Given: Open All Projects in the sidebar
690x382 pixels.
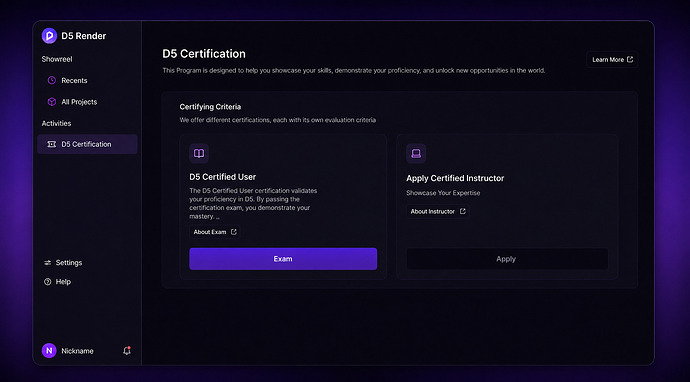Looking at the screenshot, I should 87,102.
